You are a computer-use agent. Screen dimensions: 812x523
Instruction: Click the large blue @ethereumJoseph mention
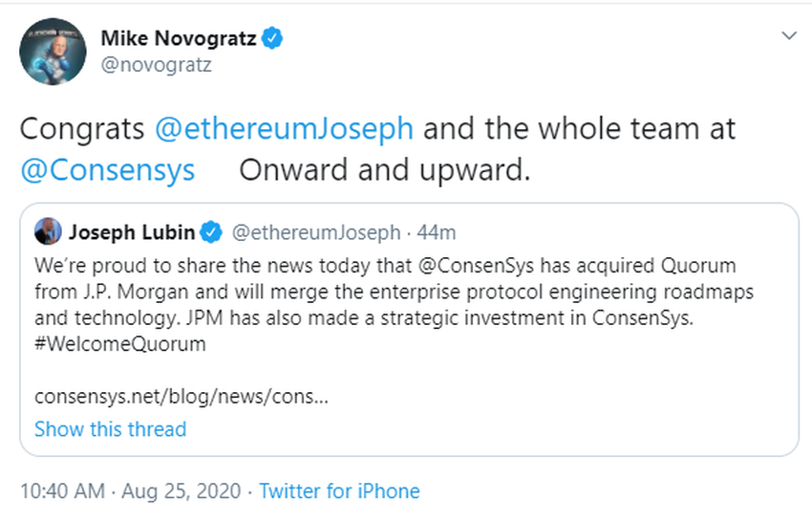(284, 128)
